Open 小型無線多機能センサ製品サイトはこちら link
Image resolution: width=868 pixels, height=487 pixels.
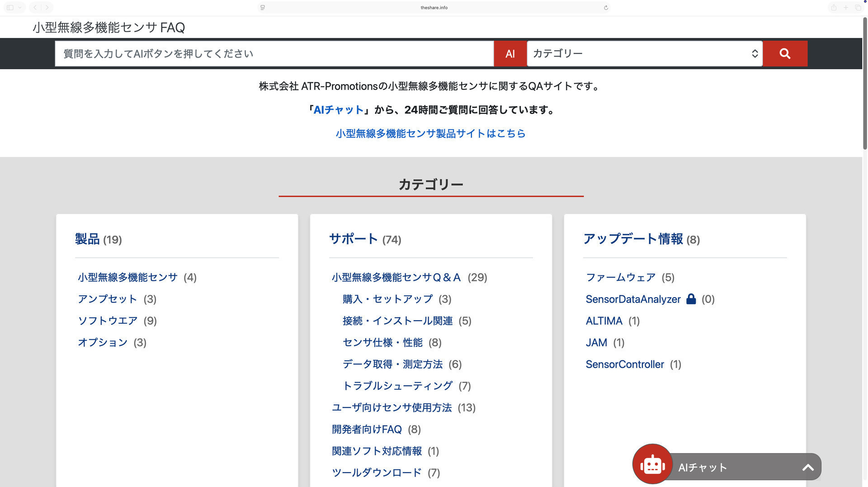(x=430, y=133)
